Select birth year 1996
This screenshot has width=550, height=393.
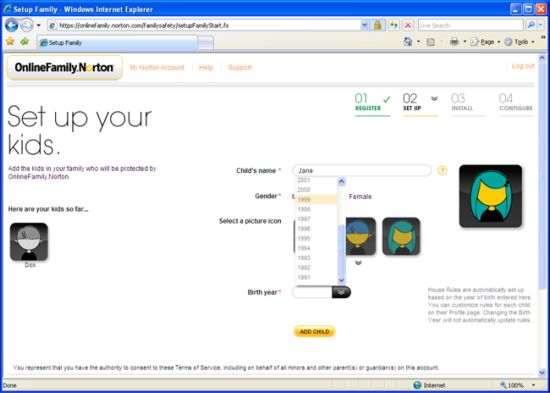(316, 229)
